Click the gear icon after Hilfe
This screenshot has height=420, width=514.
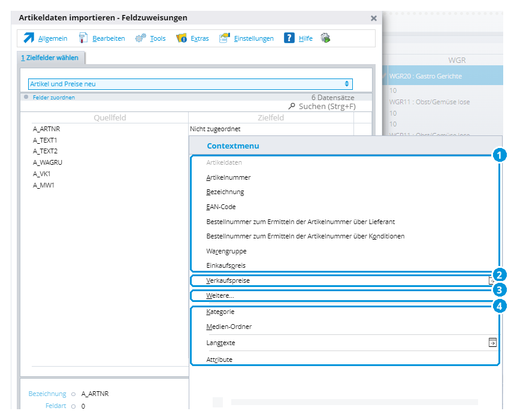(x=325, y=38)
